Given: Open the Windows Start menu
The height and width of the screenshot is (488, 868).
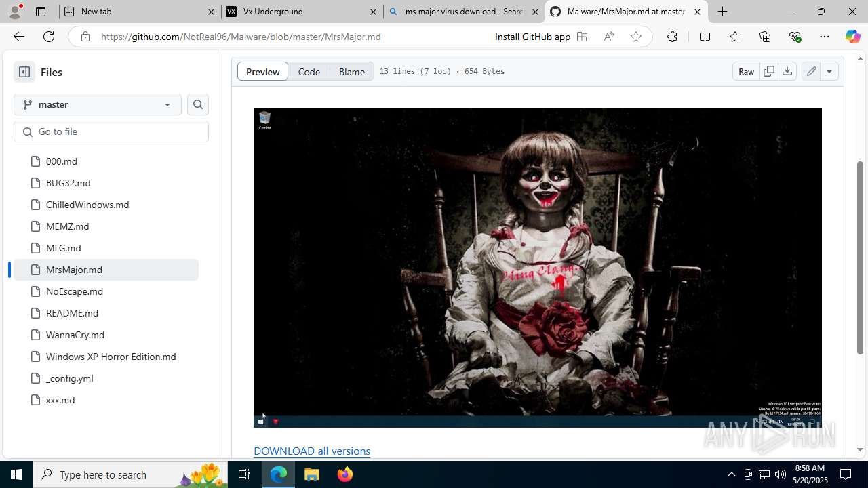Looking at the screenshot, I should (x=16, y=474).
